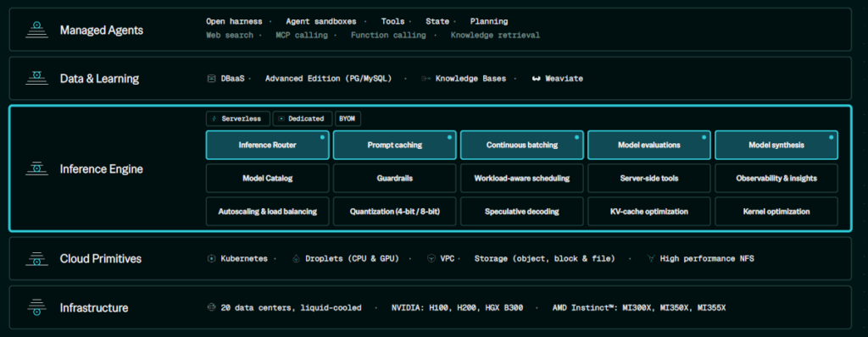
Task: Open the Prompt caching tile
Action: click(x=395, y=145)
